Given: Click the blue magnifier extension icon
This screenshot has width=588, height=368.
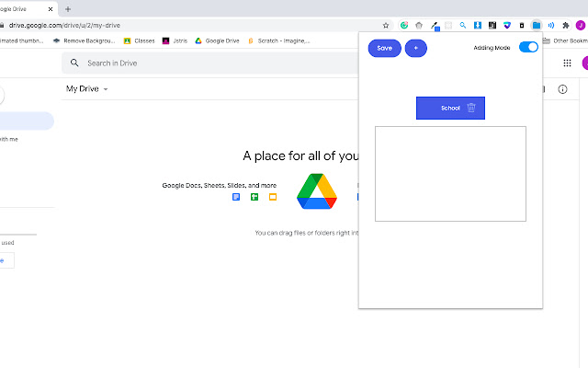Looking at the screenshot, I should 463,26.
